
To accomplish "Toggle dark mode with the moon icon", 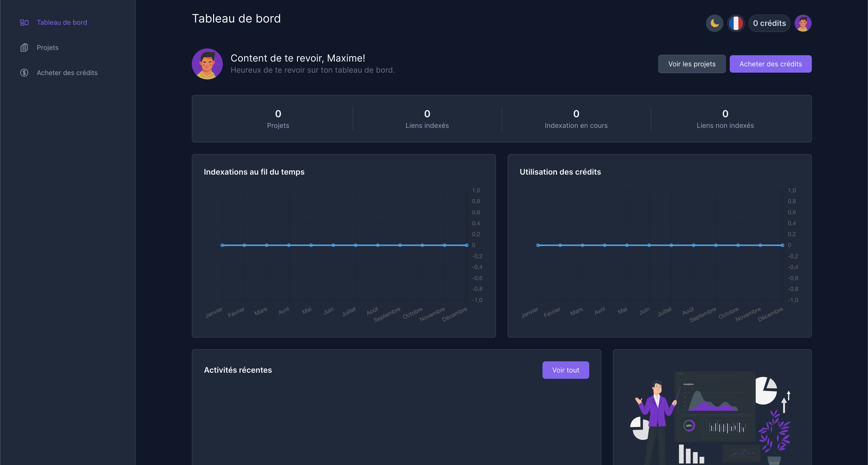I will (x=715, y=23).
